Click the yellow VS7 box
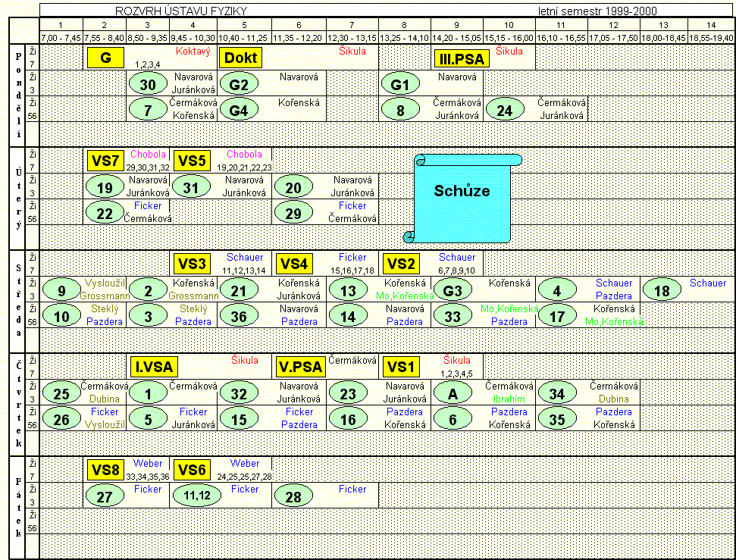Screen dimensions: 736x560 click(x=105, y=161)
